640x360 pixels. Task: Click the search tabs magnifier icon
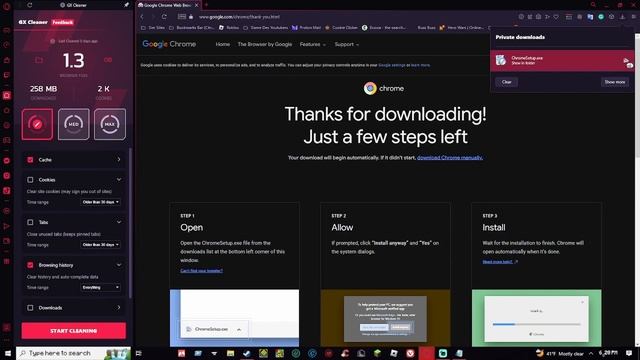[593, 5]
